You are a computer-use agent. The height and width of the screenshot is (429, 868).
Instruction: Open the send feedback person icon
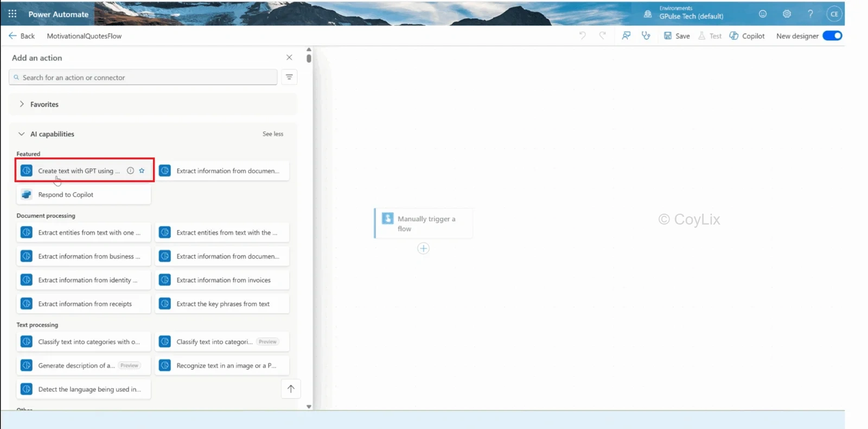click(x=626, y=36)
